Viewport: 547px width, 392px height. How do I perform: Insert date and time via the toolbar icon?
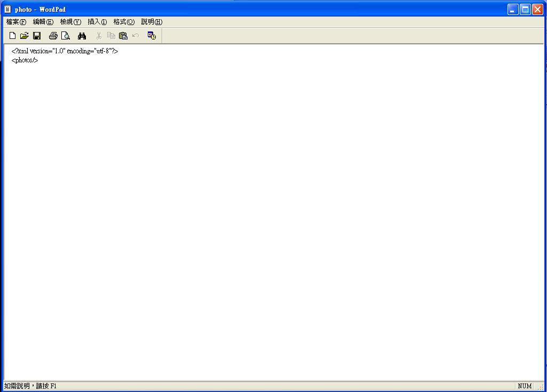coord(152,36)
